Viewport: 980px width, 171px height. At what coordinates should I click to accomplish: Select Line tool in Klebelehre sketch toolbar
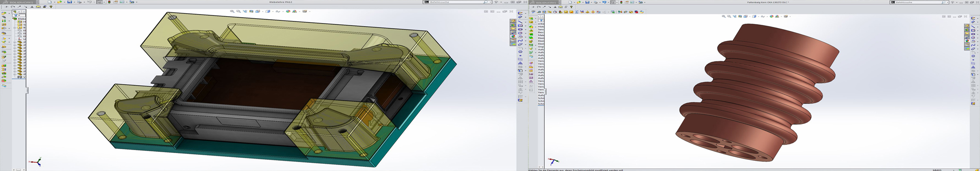pyautogui.click(x=520, y=22)
